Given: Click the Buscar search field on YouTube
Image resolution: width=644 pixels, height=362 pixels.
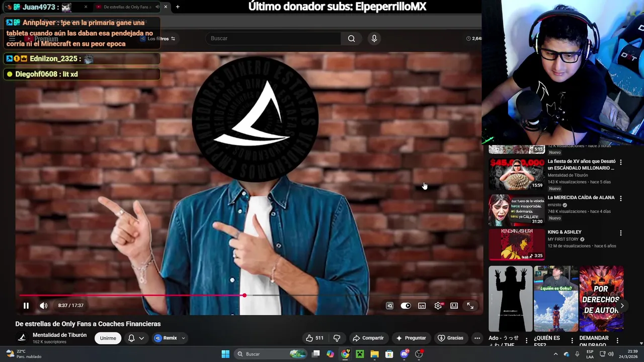Looking at the screenshot, I should 273,38.
